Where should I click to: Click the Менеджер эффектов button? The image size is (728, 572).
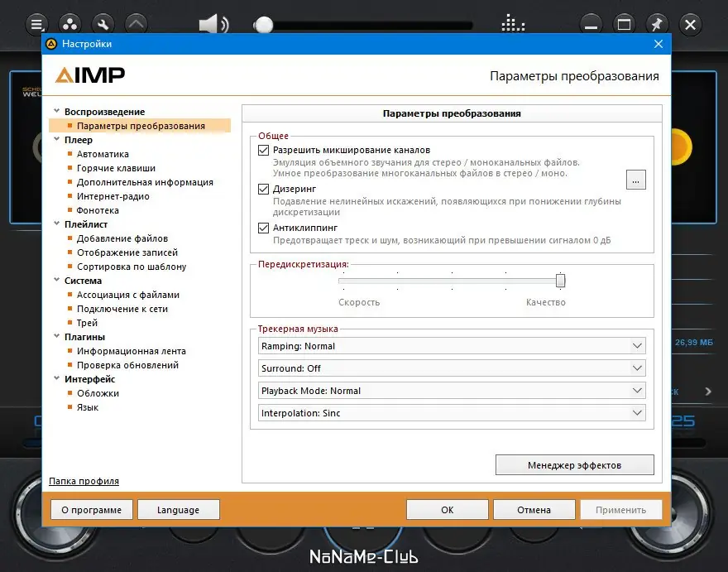tap(574, 464)
